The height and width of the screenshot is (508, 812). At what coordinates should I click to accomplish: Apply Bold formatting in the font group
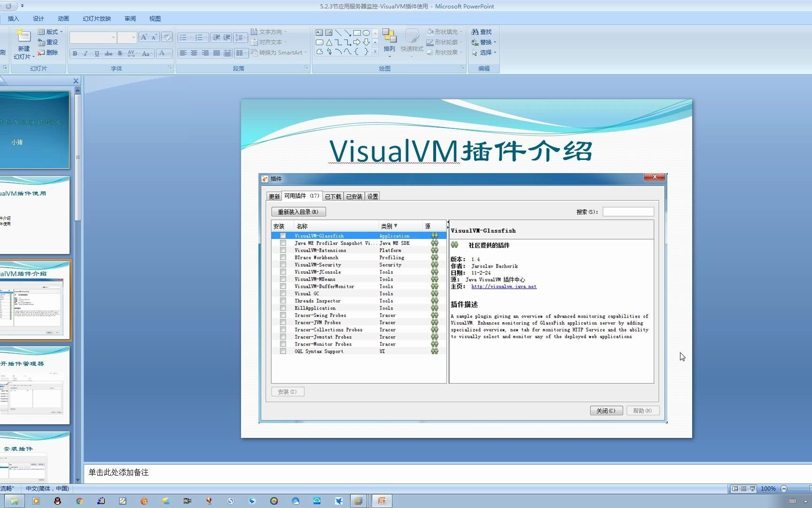(x=74, y=53)
